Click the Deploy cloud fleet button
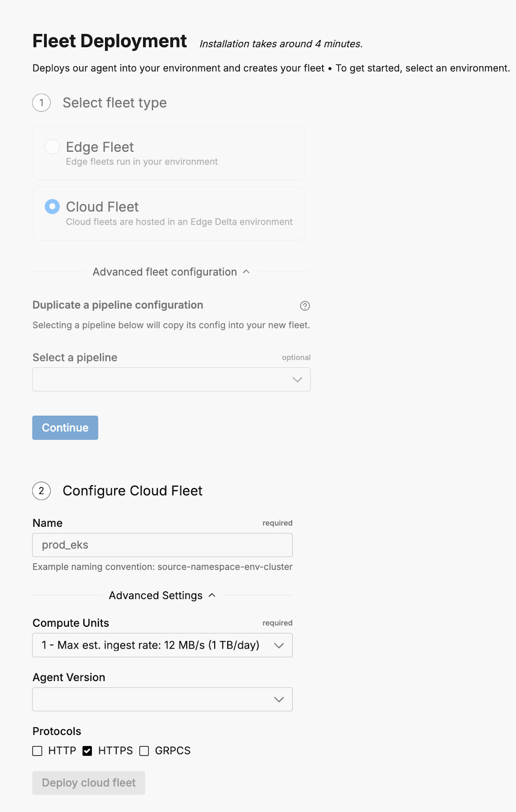The image size is (516, 812). pos(89,783)
